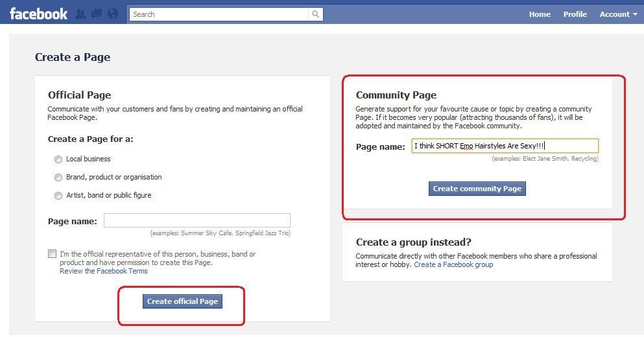Open the friend requests icon

(80, 14)
